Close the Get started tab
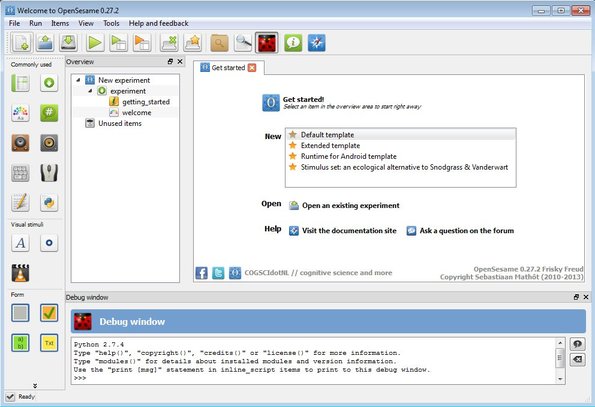 [252, 68]
